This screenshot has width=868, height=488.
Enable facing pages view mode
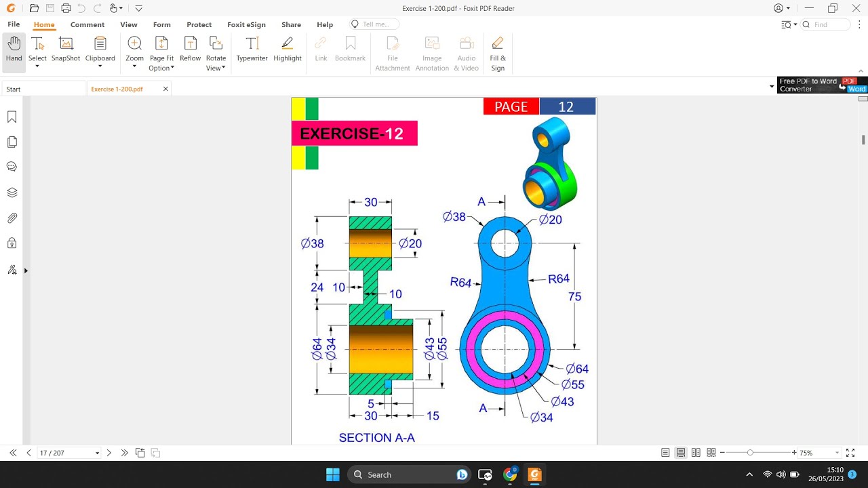coord(696,453)
